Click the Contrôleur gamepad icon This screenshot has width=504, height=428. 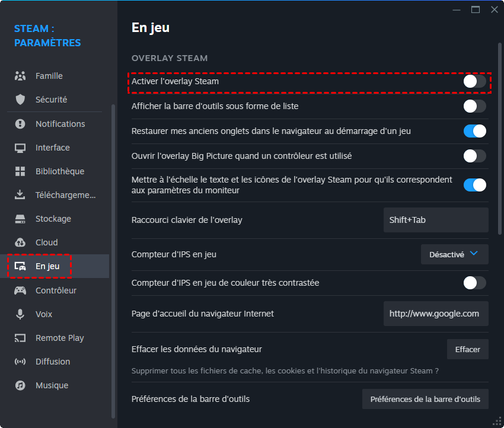point(20,290)
